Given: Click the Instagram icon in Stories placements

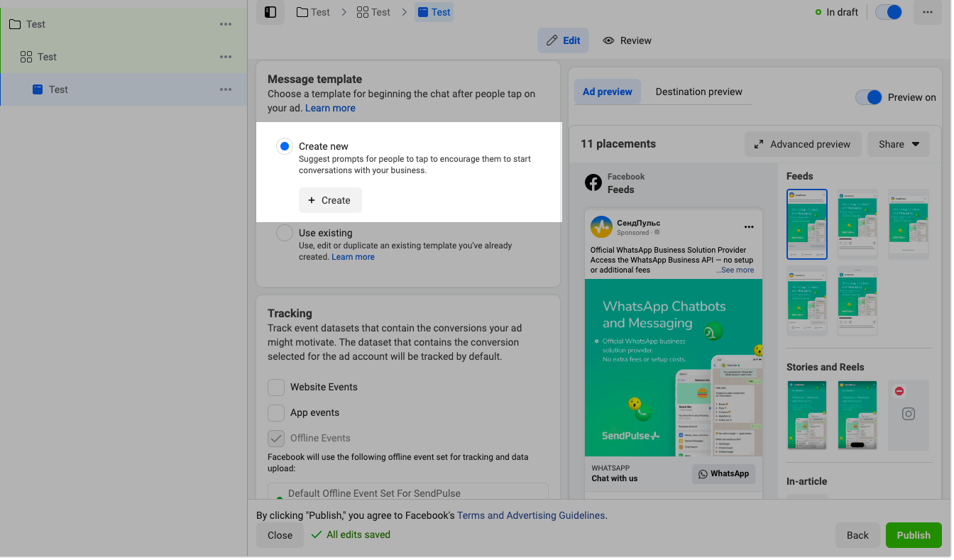Looking at the screenshot, I should point(908,414).
